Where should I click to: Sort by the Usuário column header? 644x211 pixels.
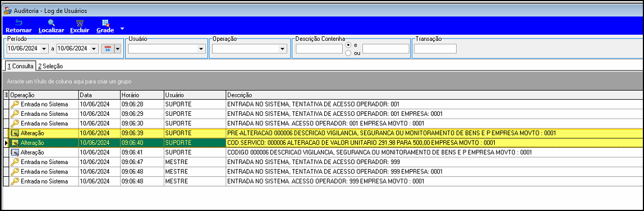pyautogui.click(x=195, y=95)
